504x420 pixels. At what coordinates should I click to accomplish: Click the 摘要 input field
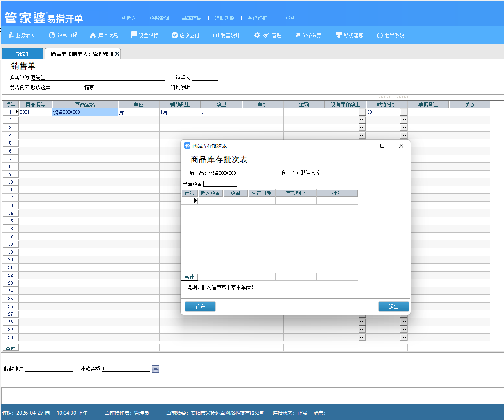(130, 88)
